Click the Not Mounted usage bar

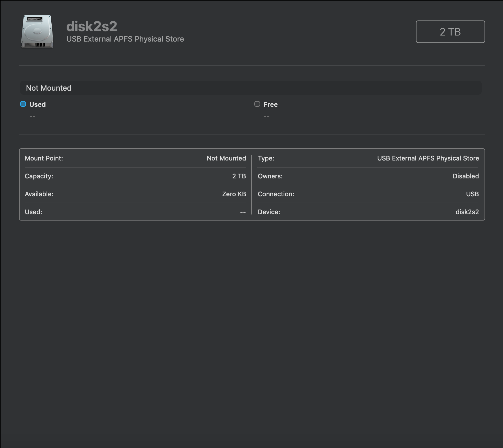tap(251, 88)
